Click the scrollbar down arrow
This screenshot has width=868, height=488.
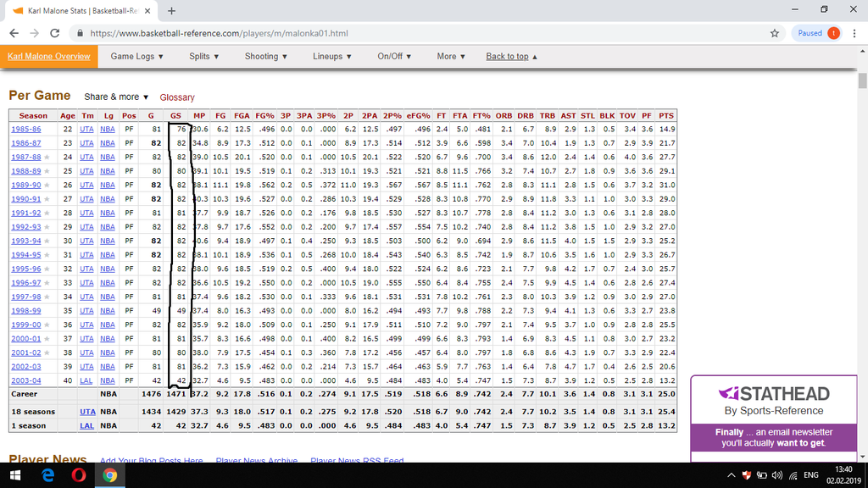[x=862, y=457]
